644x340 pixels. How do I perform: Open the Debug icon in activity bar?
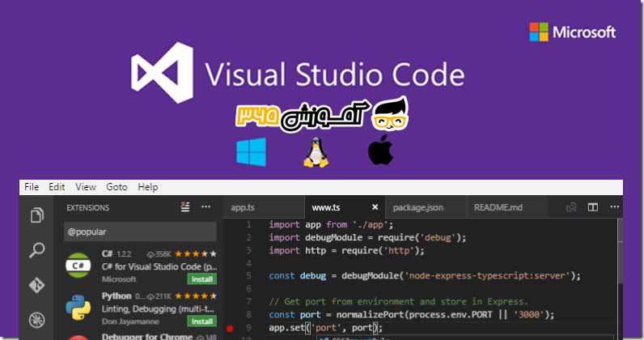(x=37, y=320)
